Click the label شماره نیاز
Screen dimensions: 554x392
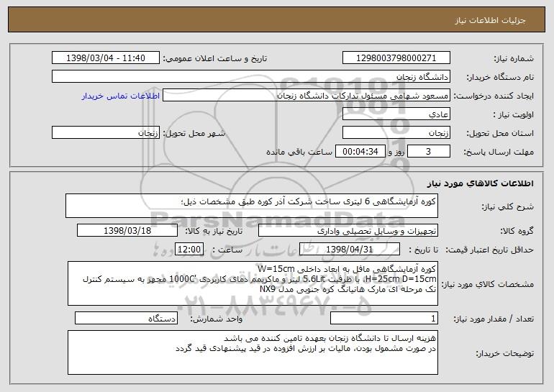click(514, 59)
